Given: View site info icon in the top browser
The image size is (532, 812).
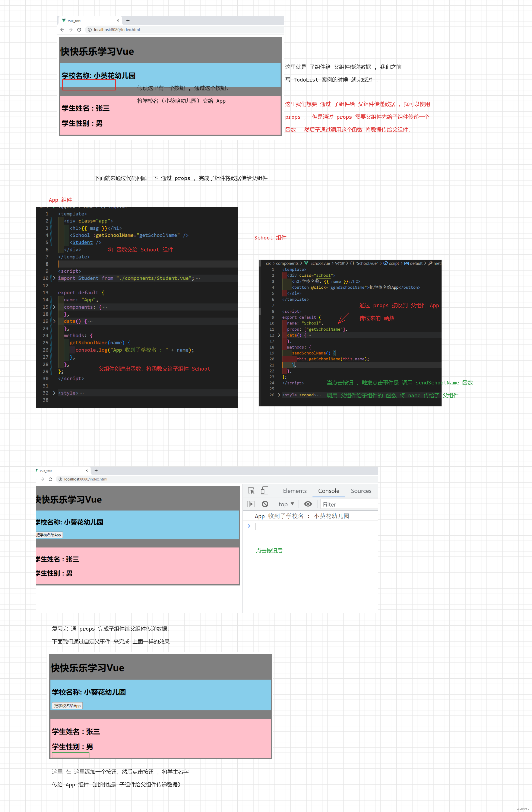Looking at the screenshot, I should click(90, 30).
